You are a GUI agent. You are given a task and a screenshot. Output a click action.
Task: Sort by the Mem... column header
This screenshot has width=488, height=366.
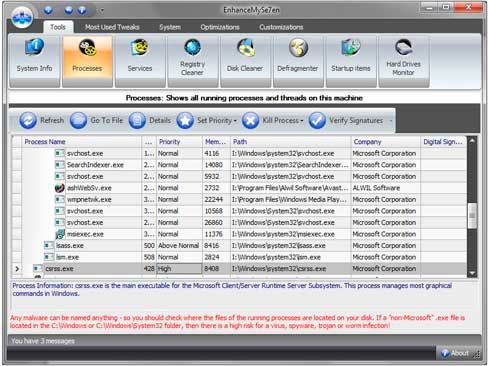pos(216,142)
